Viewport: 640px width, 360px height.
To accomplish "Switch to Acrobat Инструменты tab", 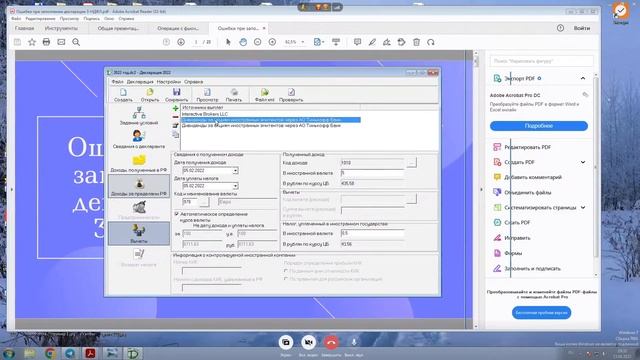I will pos(61,28).
